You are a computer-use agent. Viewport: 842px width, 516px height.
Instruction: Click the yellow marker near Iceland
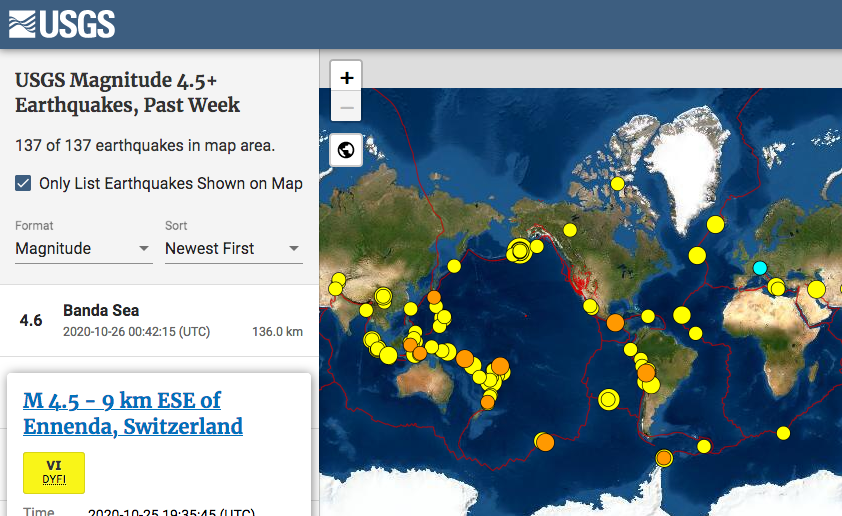(715, 224)
